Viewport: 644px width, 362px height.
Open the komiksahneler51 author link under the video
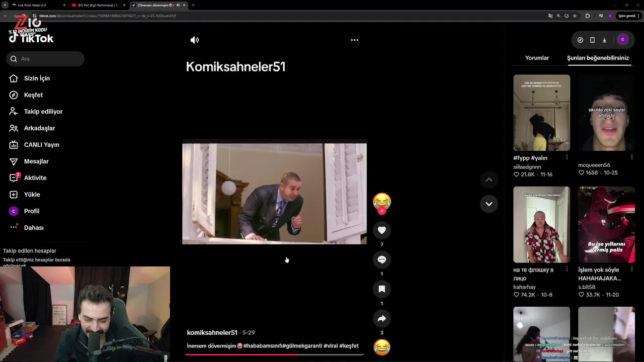point(212,333)
